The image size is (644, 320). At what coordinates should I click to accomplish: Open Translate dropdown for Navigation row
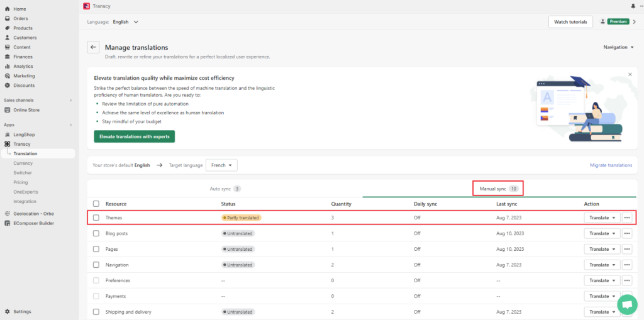point(602,265)
